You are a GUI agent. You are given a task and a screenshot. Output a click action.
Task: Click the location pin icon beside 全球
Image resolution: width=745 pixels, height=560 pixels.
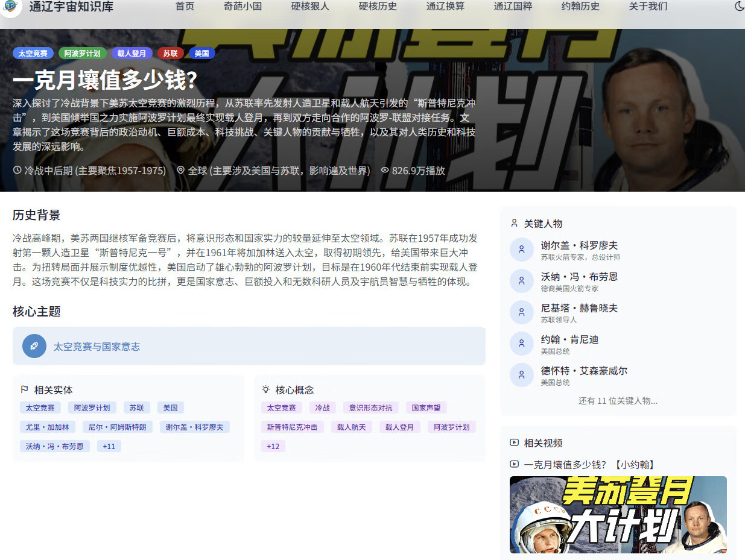click(180, 171)
